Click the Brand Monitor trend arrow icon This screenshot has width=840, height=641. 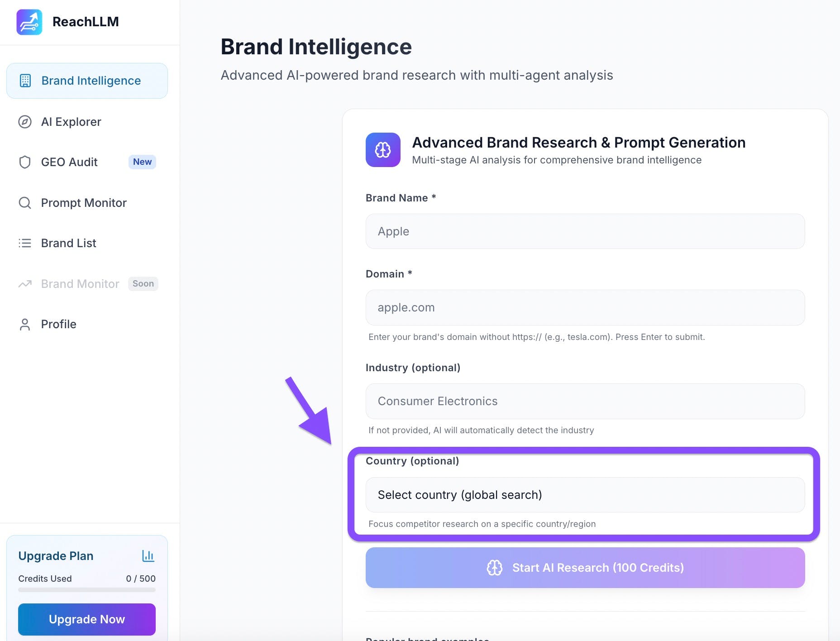[x=25, y=284]
